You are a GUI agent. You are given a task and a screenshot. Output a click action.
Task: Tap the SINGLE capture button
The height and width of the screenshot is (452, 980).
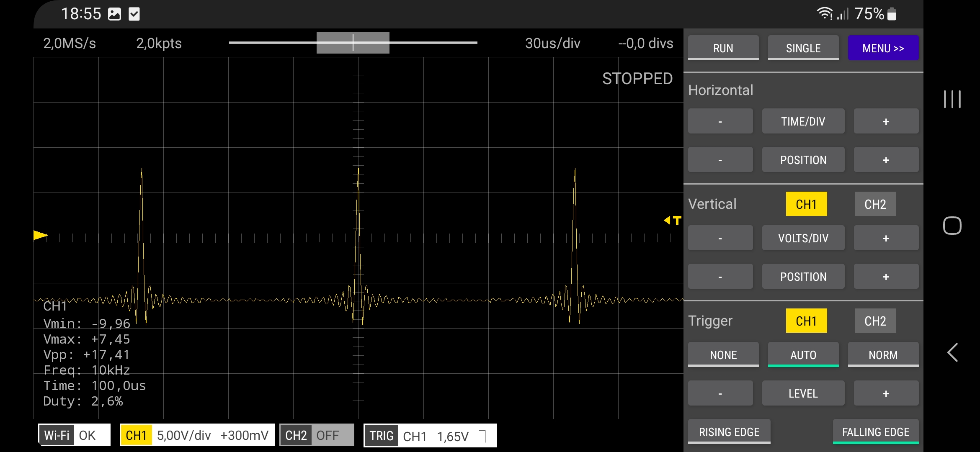click(x=803, y=48)
